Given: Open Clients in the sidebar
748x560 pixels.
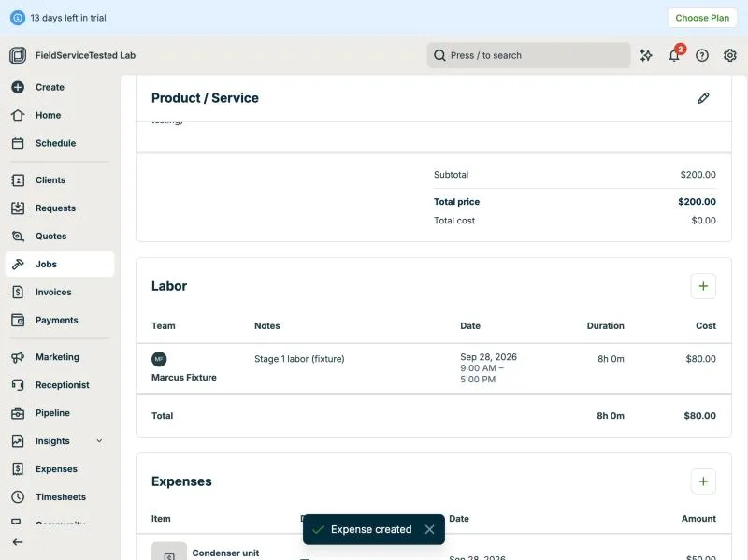Looking at the screenshot, I should (x=60, y=179).
